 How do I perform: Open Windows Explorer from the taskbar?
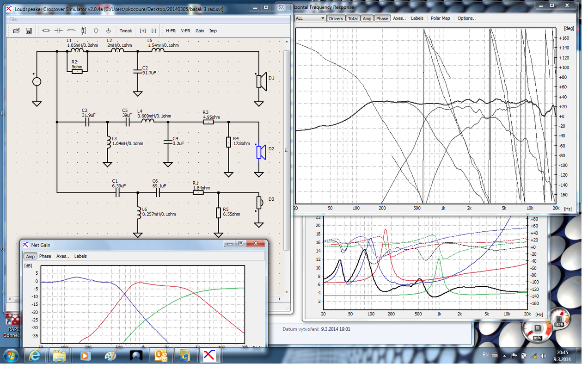[60, 356]
